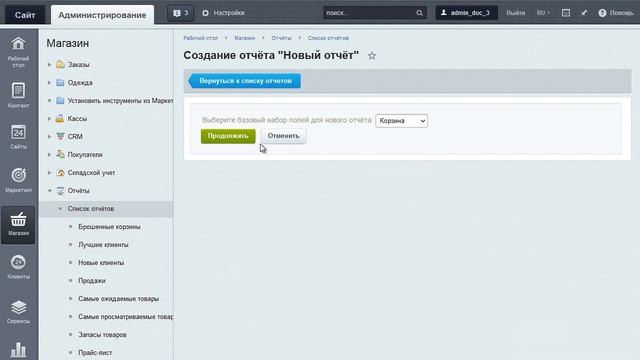Open the bar chart analytics sidebar icon
Image resolution: width=640 pixels, height=360 pixels.
[x=18, y=350]
